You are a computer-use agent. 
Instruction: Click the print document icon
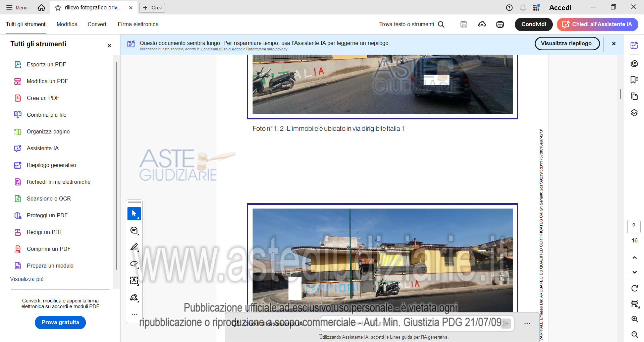(499, 24)
